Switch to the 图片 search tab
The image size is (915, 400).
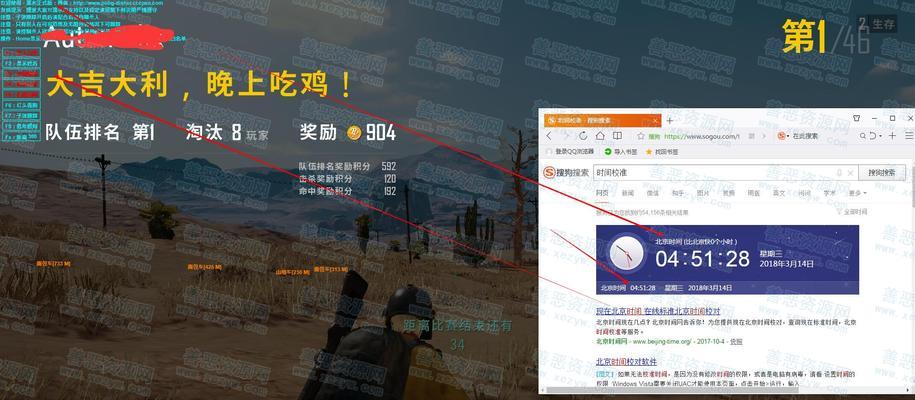[703, 193]
